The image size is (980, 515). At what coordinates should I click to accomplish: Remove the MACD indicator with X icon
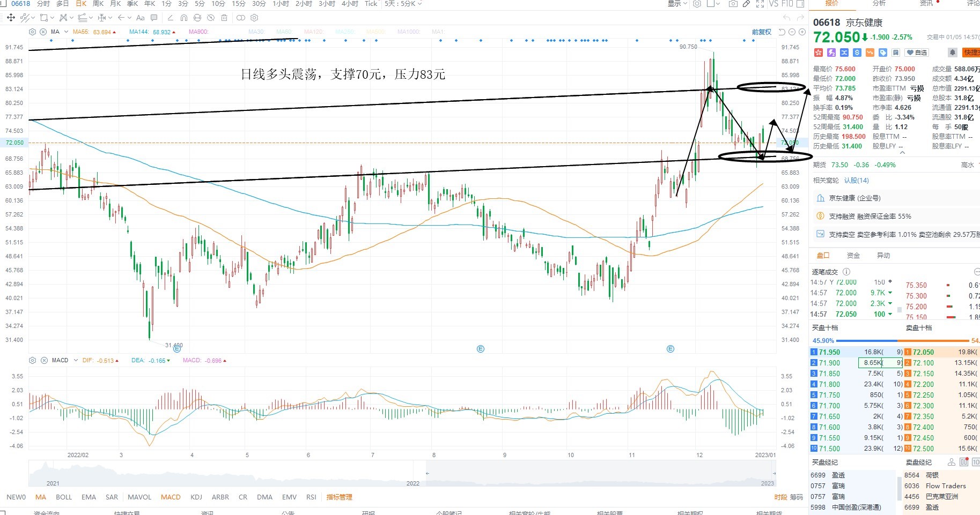(x=44, y=360)
